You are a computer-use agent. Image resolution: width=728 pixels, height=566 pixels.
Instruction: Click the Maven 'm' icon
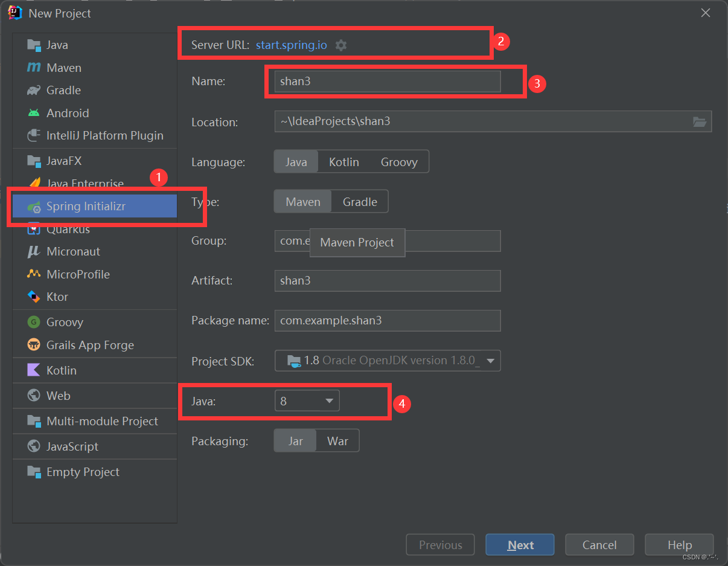click(x=34, y=68)
